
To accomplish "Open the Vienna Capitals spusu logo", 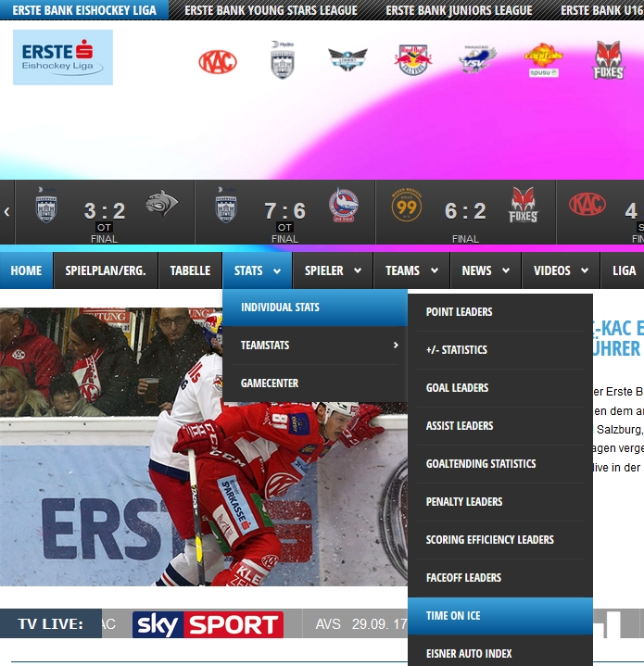I will point(543,61).
